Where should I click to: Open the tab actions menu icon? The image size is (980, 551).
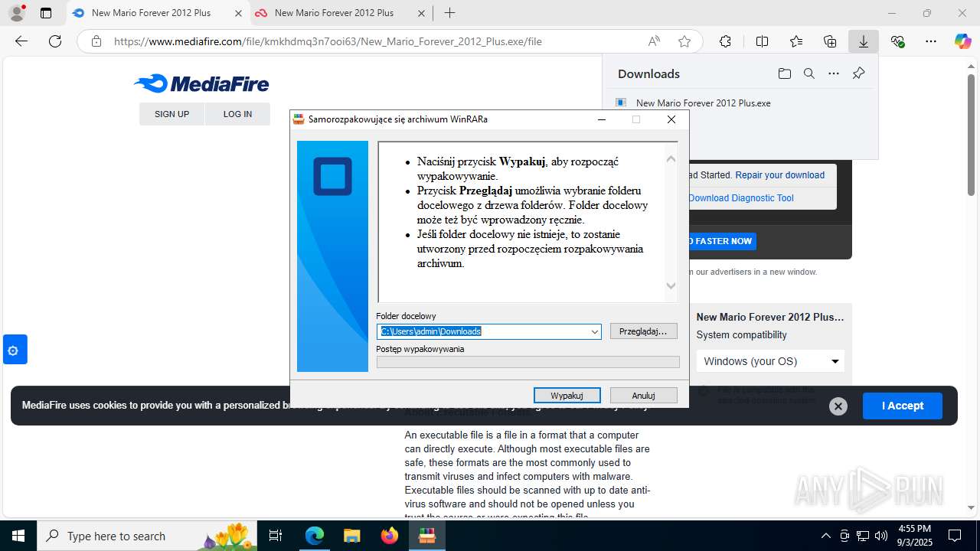tap(46, 13)
